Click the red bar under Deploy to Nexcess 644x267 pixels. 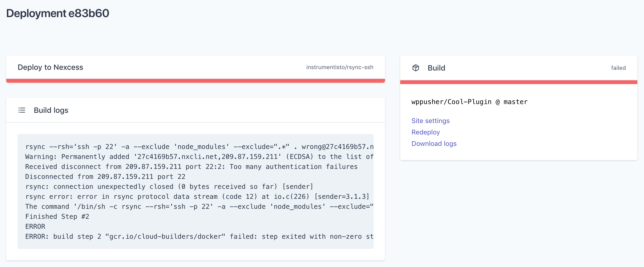coord(196,81)
